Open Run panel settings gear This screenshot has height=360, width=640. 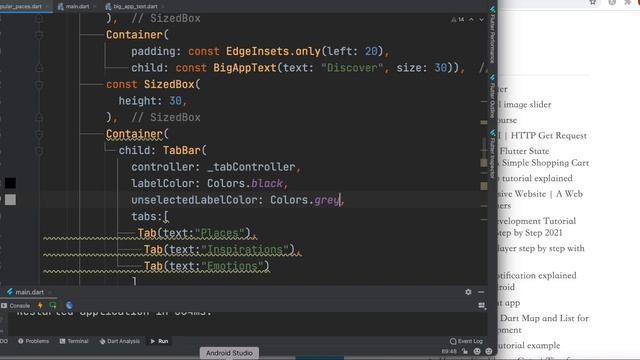(x=468, y=292)
